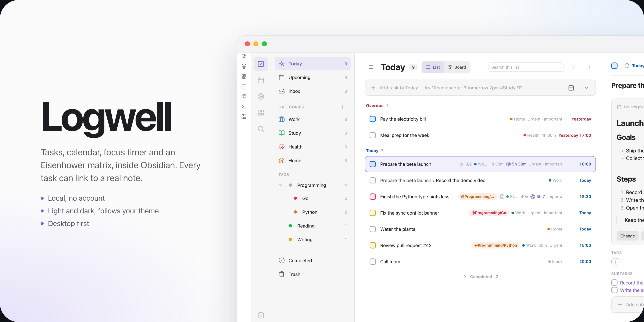Select orange dot Python tag
The height and width of the screenshot is (322, 644).
click(312, 212)
